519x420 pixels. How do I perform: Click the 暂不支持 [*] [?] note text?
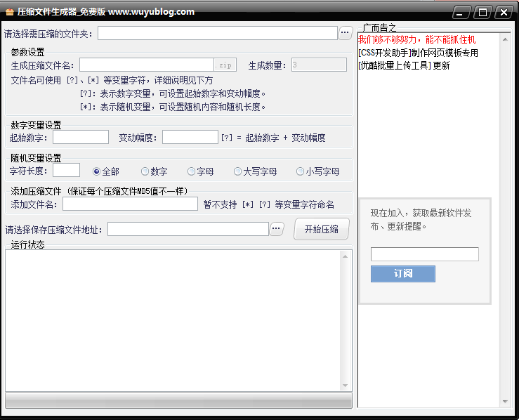point(269,204)
